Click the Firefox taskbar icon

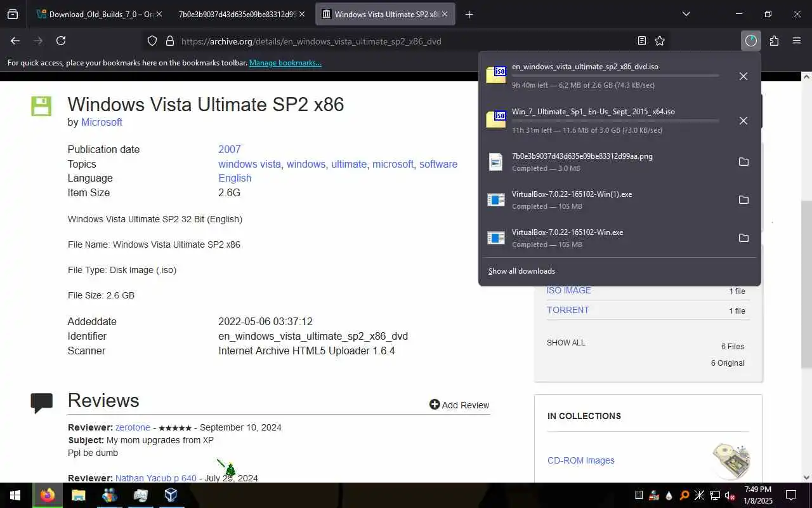pos(48,495)
